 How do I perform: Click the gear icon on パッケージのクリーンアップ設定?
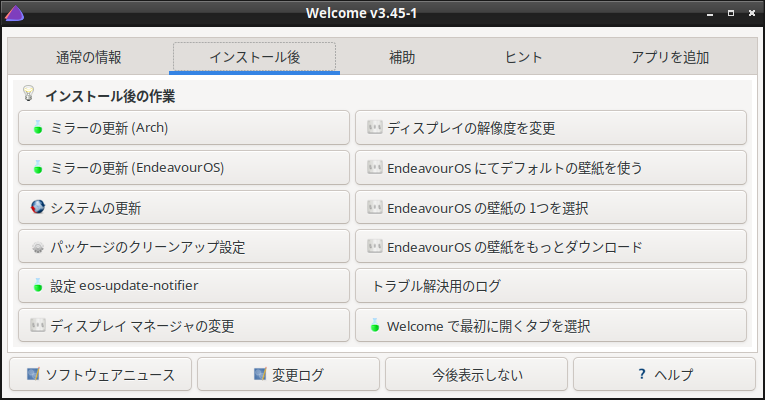coord(38,247)
